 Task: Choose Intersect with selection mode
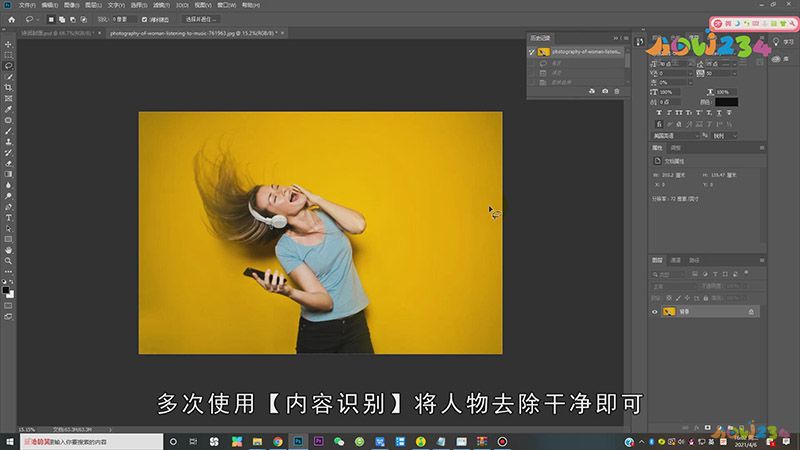tap(84, 19)
